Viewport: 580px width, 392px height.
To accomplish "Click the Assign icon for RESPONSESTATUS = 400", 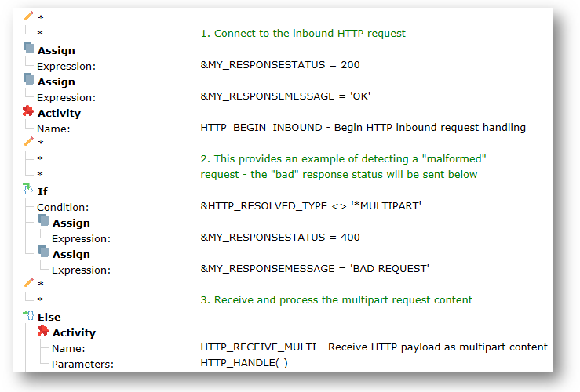I will click(x=44, y=222).
